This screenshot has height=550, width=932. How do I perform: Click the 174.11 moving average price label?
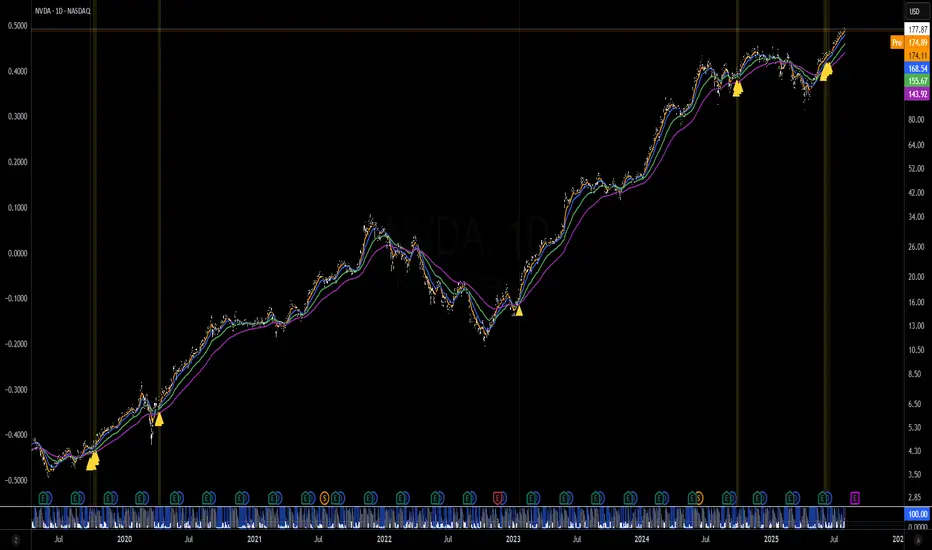917,55
